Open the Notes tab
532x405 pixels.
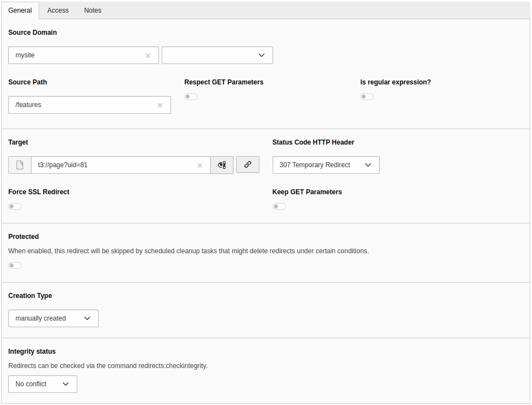tap(93, 10)
